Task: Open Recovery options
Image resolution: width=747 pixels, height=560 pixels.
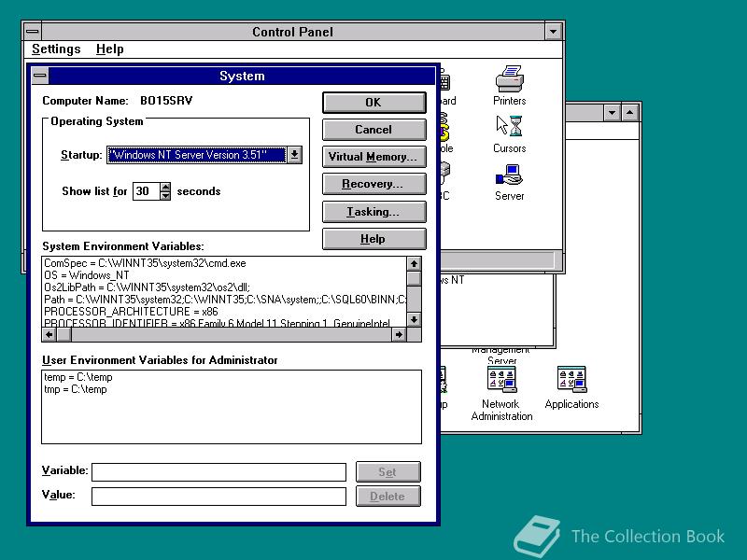Action: pos(374,184)
